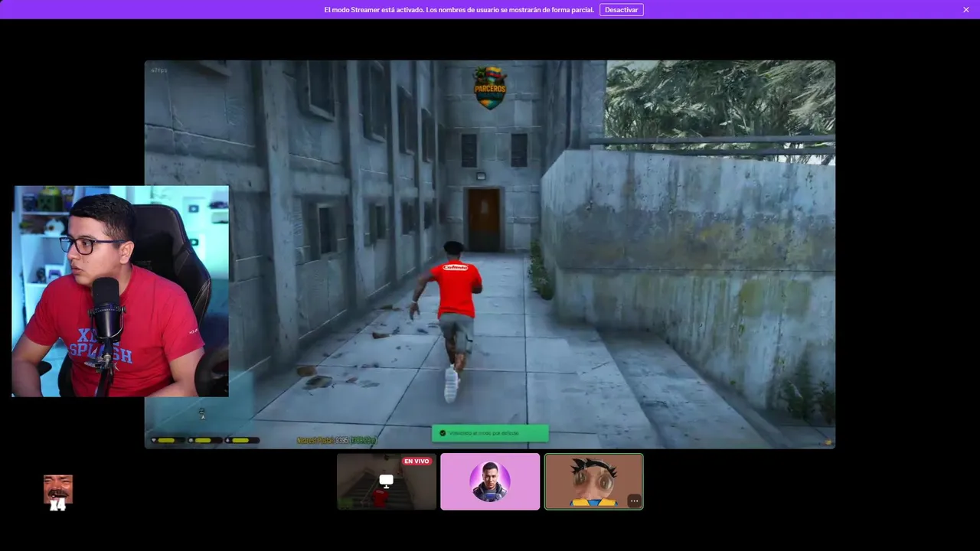Click the green notification toast in stream
The image size is (980, 551).
[490, 433]
